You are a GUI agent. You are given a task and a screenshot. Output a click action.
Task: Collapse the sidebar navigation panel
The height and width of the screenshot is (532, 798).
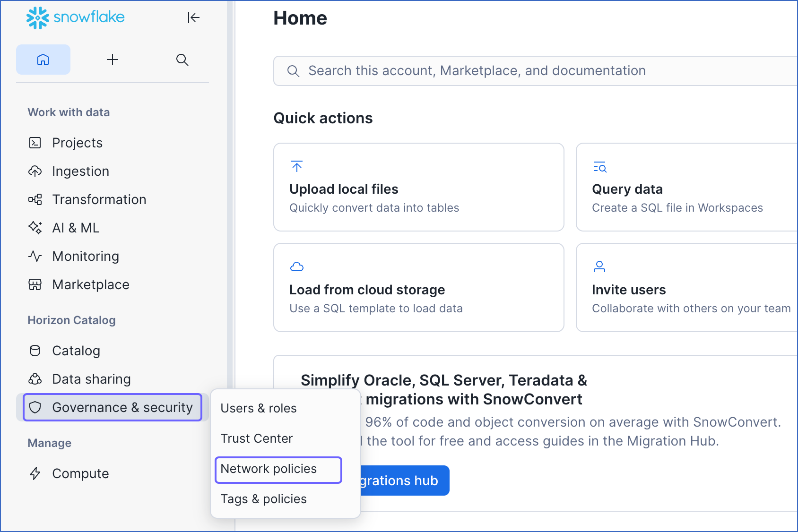[x=193, y=18]
